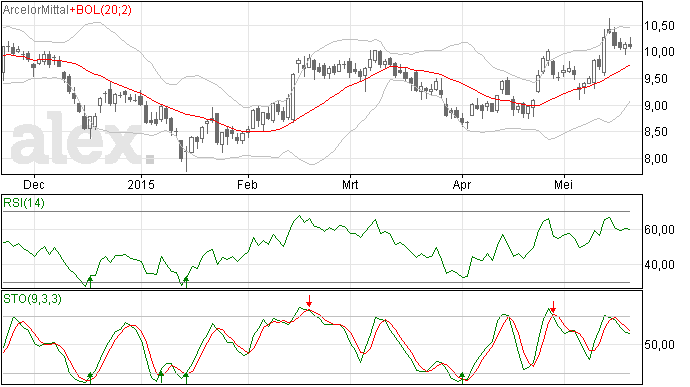This screenshot has width=690, height=387.
Task: Click the 10,50 price axis label
Action: point(659,26)
